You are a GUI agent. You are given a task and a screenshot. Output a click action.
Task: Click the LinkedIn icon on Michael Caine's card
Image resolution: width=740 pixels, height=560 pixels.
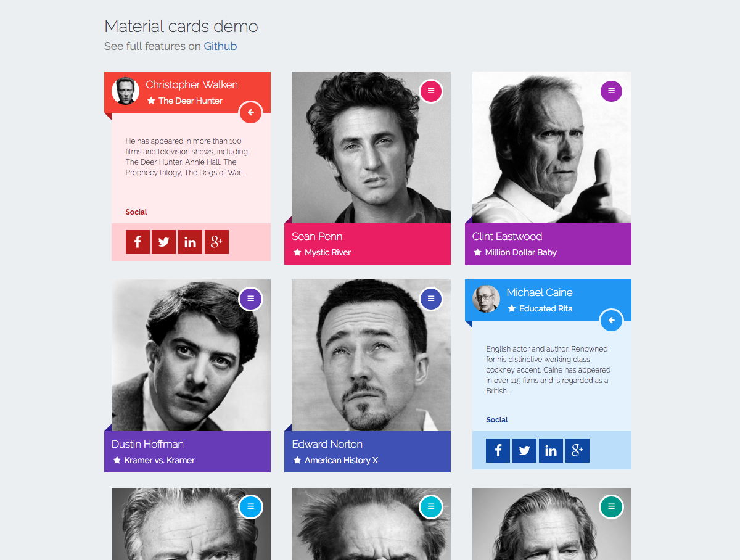(x=551, y=450)
